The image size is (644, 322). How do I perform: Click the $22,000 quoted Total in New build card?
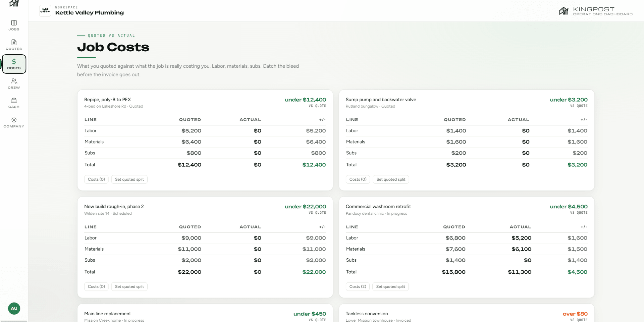pyautogui.click(x=190, y=272)
